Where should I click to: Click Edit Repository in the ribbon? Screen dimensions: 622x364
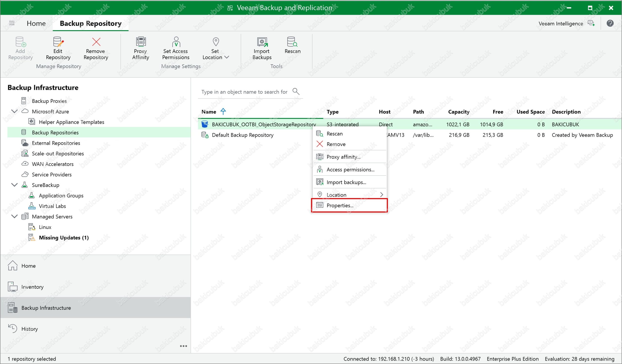[x=58, y=48]
